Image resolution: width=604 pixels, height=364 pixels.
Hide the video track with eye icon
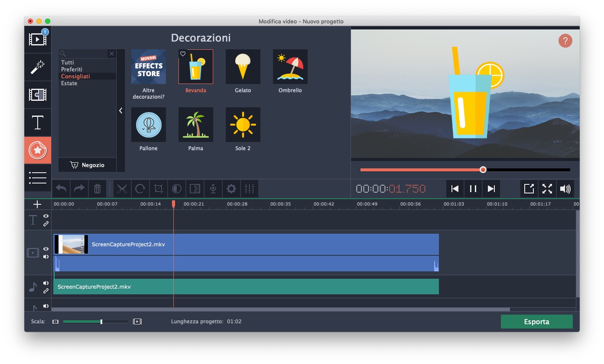[46, 249]
